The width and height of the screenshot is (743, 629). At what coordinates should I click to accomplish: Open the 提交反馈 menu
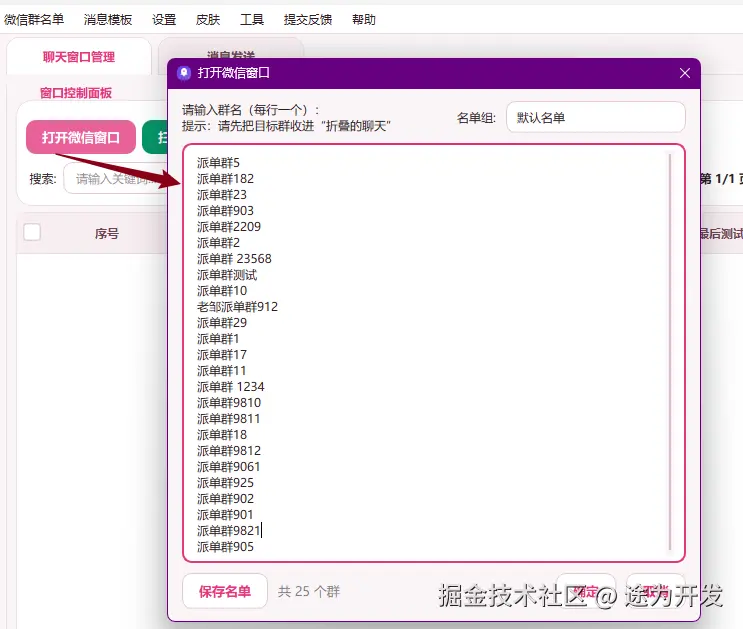point(308,19)
